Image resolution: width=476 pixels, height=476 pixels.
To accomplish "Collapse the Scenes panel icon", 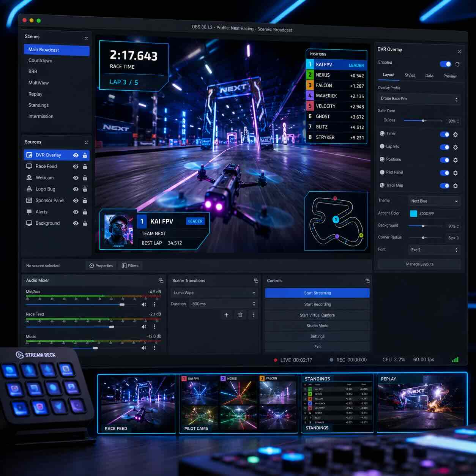I will pos(87,38).
